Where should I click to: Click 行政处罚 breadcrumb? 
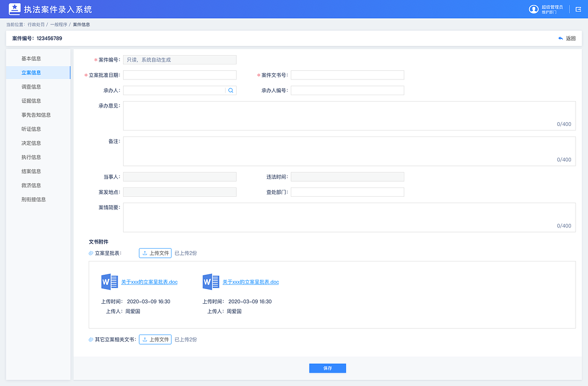click(36, 24)
